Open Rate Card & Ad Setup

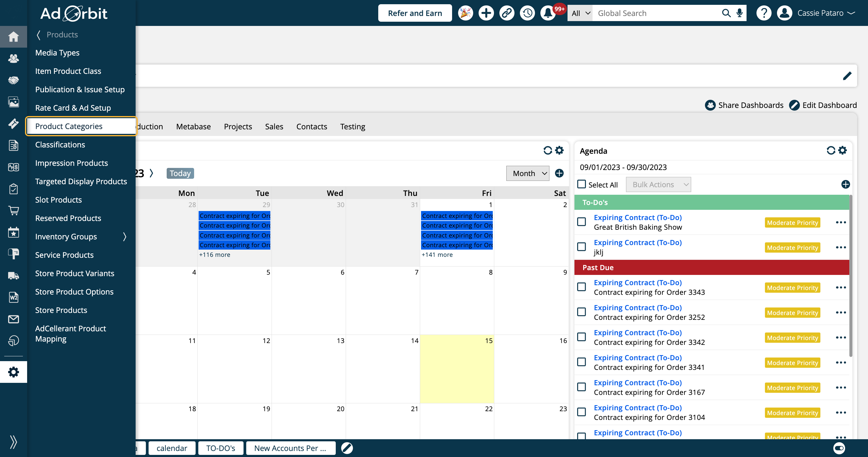pyautogui.click(x=73, y=108)
